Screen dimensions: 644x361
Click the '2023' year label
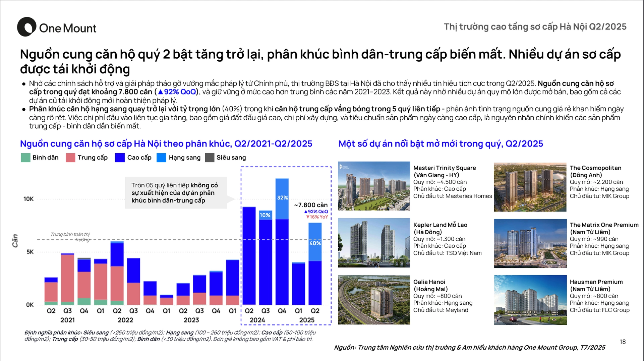(191, 320)
